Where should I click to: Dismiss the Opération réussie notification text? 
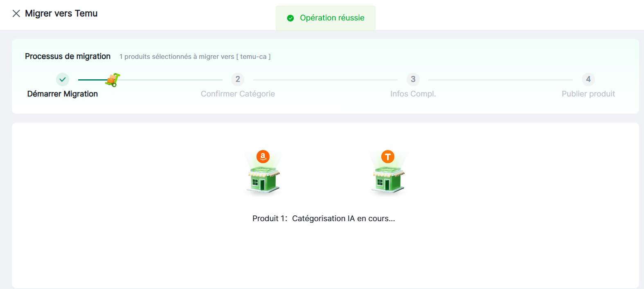pyautogui.click(x=332, y=18)
